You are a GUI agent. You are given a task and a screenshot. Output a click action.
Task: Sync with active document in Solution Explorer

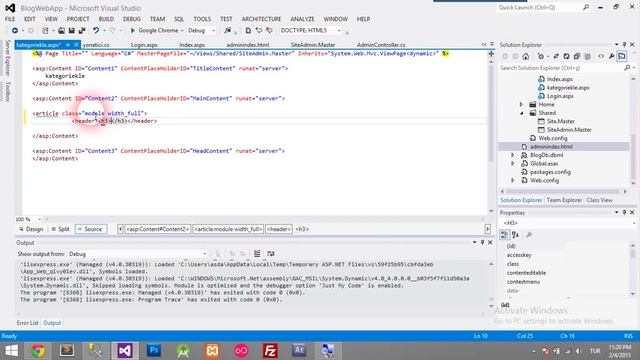(x=556, y=56)
